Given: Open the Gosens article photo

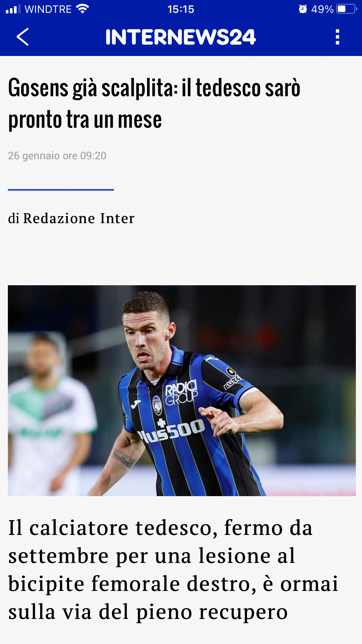Looking at the screenshot, I should (182, 391).
